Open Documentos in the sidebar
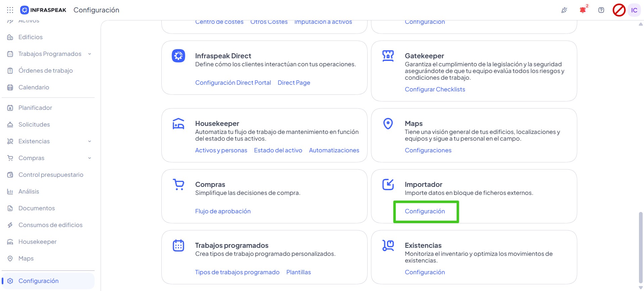Viewport: 644px width, 291px height. click(37, 208)
